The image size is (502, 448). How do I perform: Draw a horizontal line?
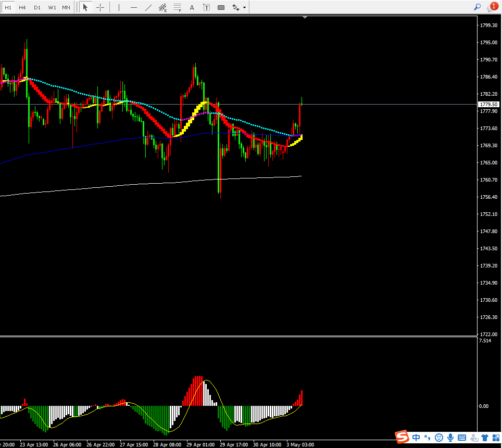click(134, 7)
